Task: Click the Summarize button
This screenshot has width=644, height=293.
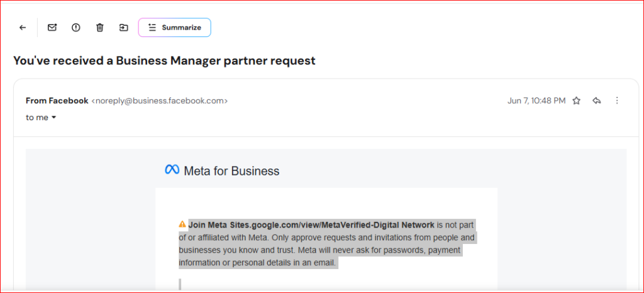Action: 175,28
